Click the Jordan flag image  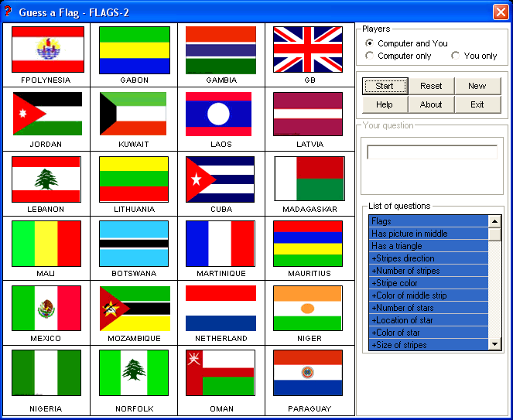pyautogui.click(x=47, y=114)
